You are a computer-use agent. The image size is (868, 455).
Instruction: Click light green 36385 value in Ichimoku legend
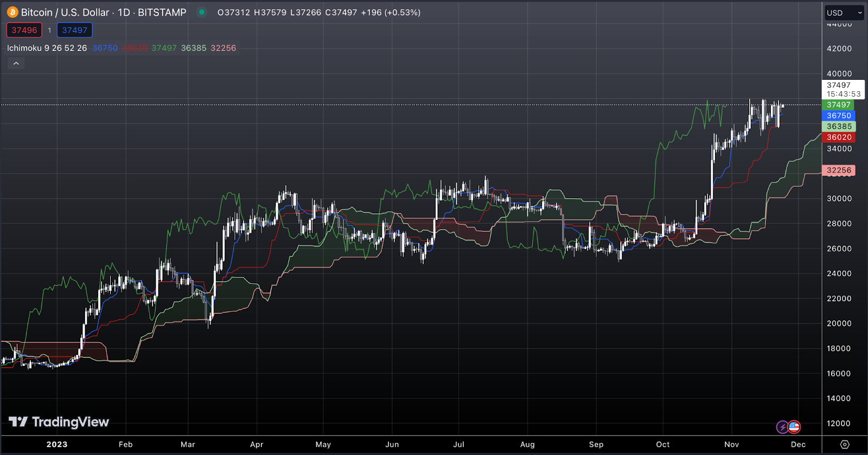coord(194,48)
